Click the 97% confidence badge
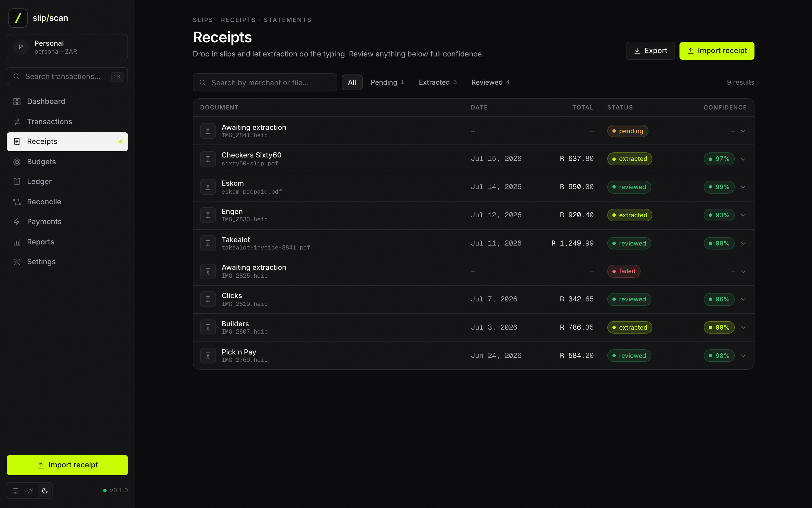The width and height of the screenshot is (812, 508). pyautogui.click(x=719, y=159)
